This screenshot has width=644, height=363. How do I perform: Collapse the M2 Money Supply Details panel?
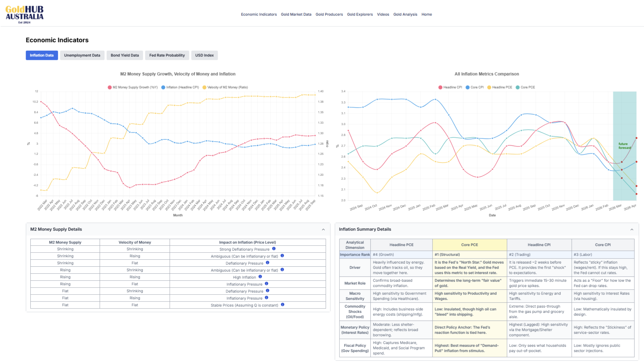coord(323,230)
